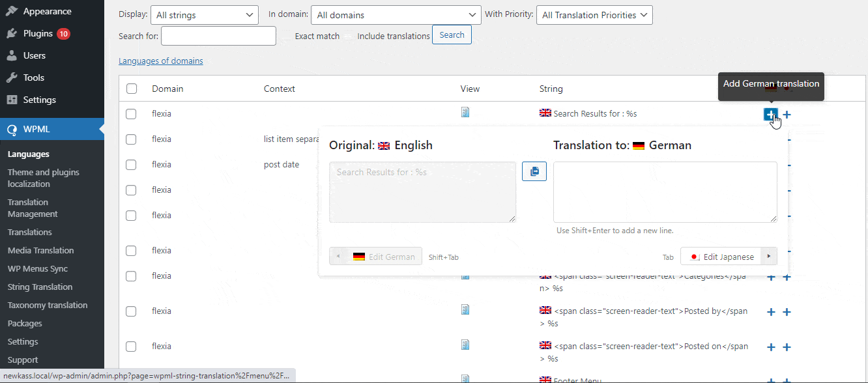Image resolution: width=868 pixels, height=383 pixels.
Task: Click the 'post date' context cell
Action: tap(282, 164)
